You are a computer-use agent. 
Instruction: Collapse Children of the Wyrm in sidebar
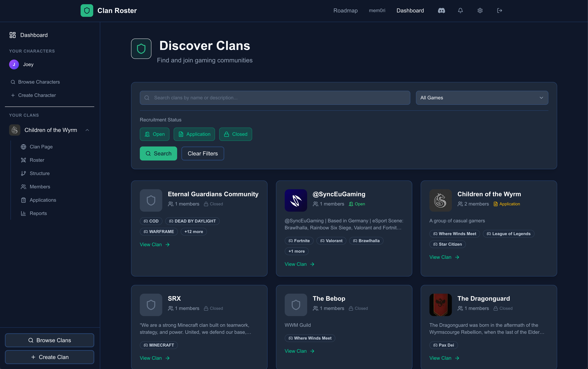coord(87,130)
